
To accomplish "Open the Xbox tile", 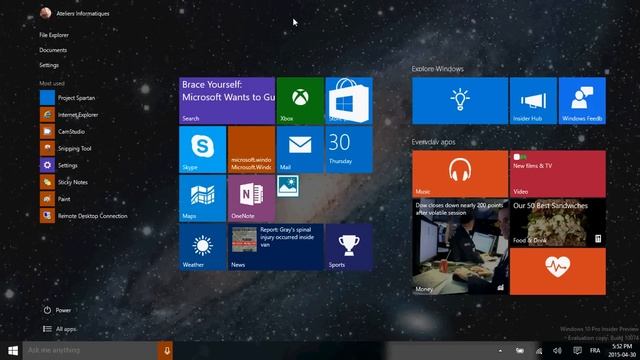I will (300, 101).
